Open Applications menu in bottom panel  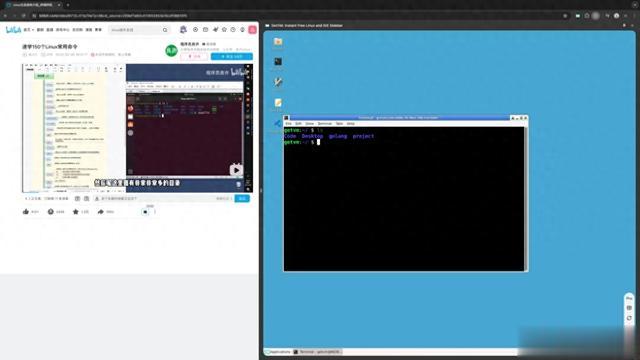tap(278, 352)
